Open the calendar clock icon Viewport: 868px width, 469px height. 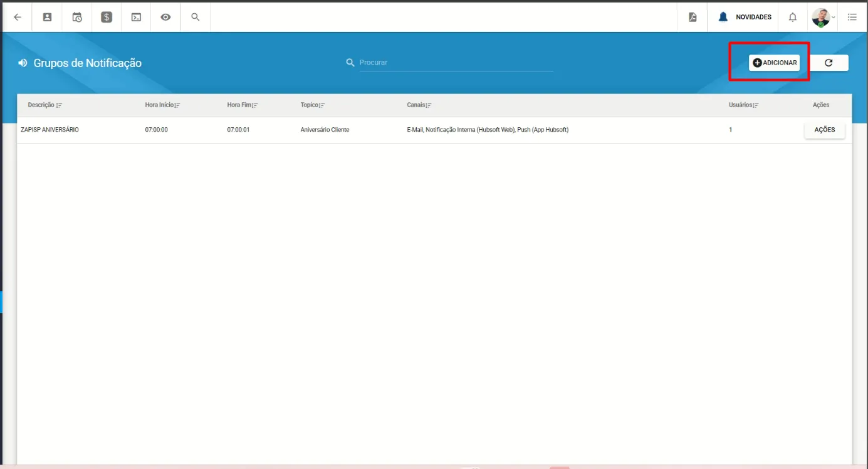(77, 18)
